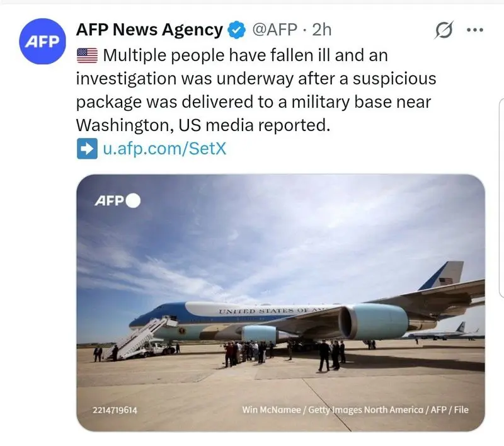Viewport: 504px width, 446px height.
Task: Click the US flag emoji
Action: 87,57
